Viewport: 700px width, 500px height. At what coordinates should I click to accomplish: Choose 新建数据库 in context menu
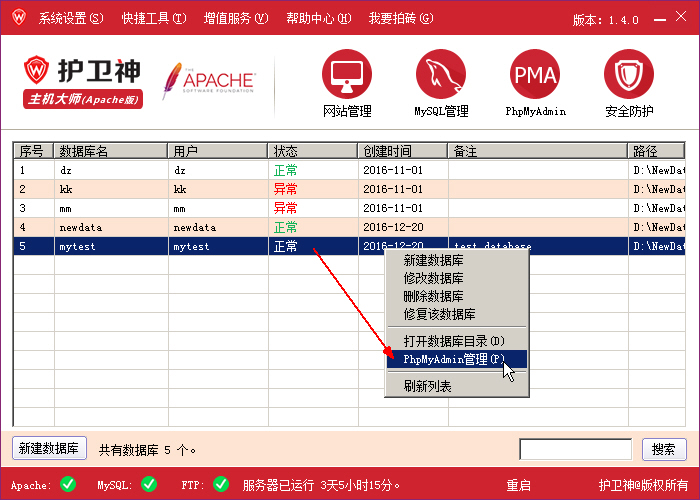(x=457, y=260)
